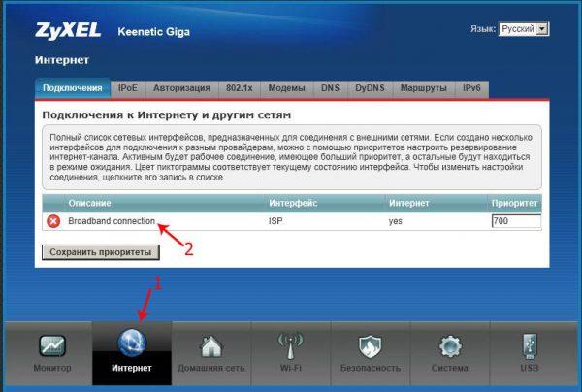Click the Keenetic Giga title text

[153, 32]
